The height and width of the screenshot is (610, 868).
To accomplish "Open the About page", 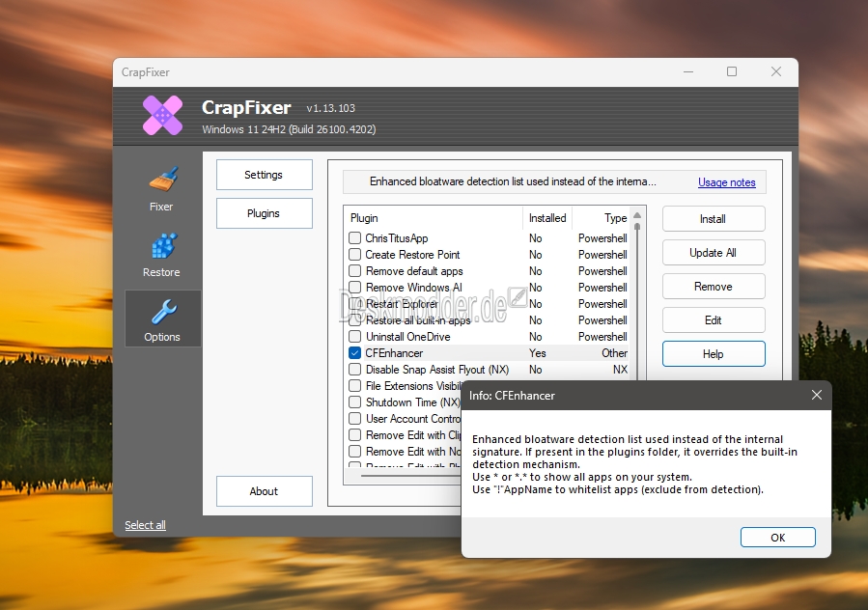I will [x=264, y=491].
